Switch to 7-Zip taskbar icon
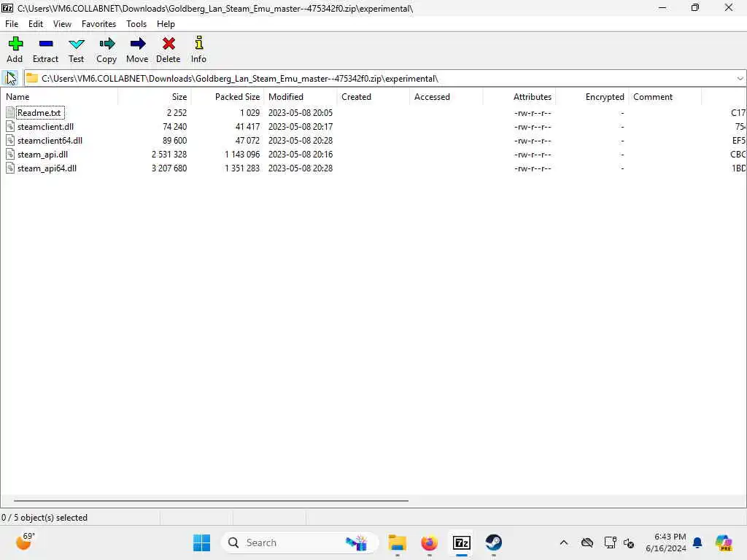The image size is (747, 560). click(462, 542)
